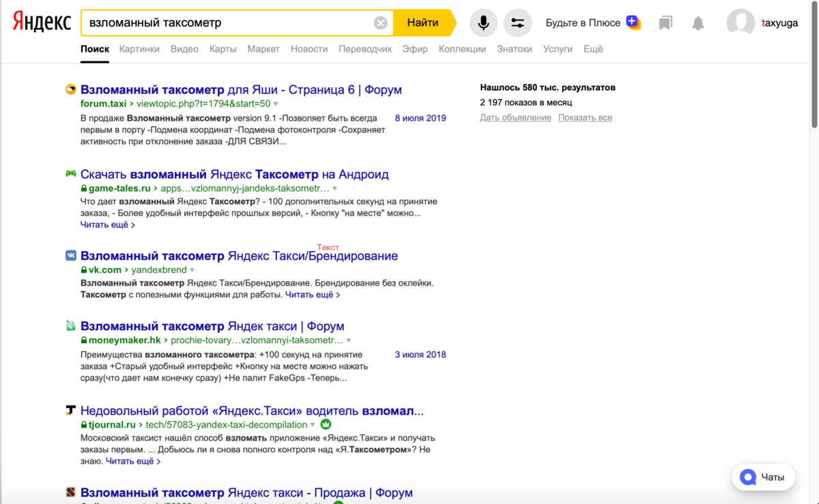Viewport: 819px width, 504px height.
Task: Switch to the Переводчик tab
Action: click(x=365, y=49)
